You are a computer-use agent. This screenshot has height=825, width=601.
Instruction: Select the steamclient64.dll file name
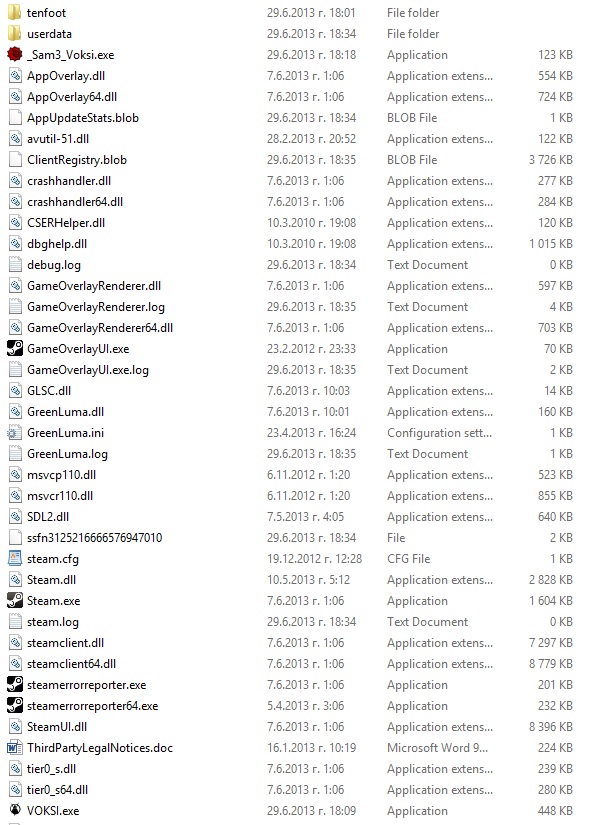click(71, 664)
